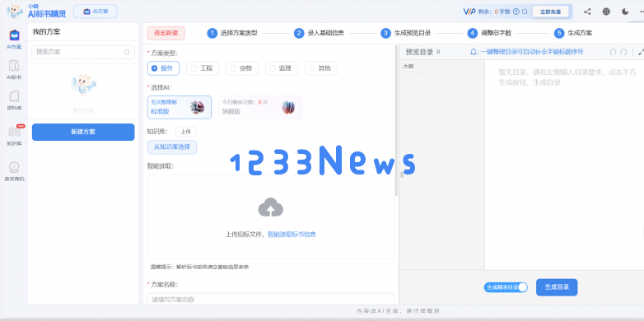Select the 监理 plan type
Viewport: 644px width, 321px height.
pos(282,68)
